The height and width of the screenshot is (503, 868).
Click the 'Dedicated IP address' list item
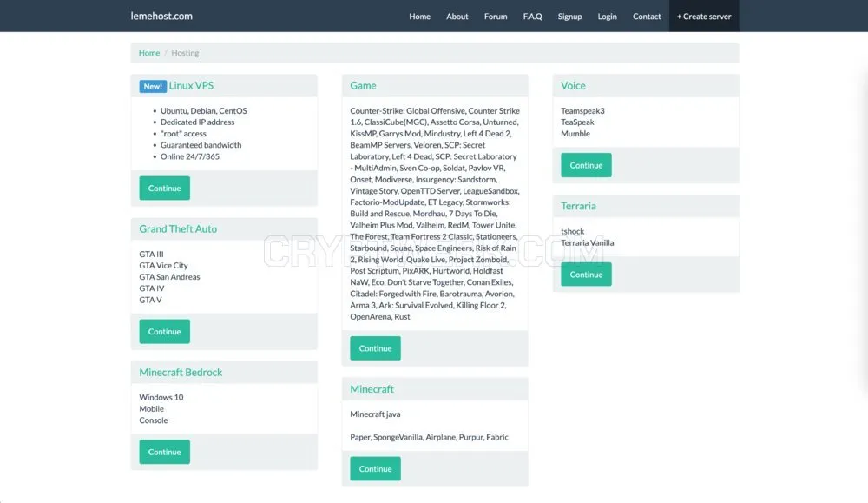click(198, 122)
